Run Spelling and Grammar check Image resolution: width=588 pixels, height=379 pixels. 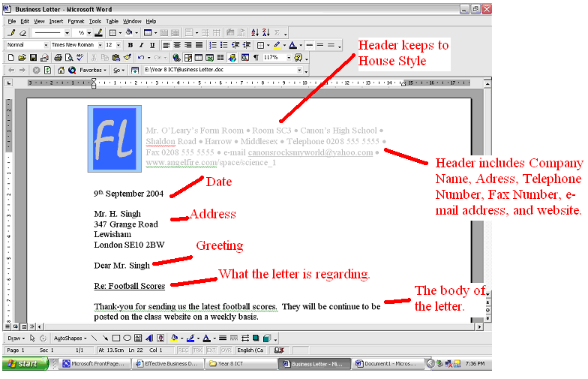click(x=79, y=57)
